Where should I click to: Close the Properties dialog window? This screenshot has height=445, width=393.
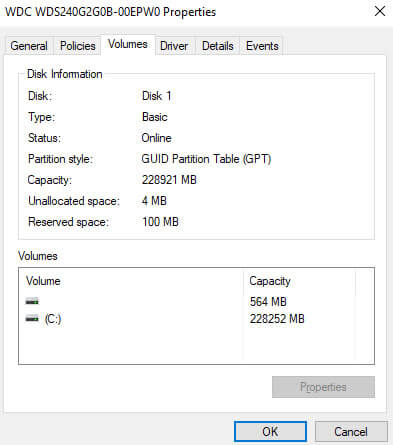(380, 12)
